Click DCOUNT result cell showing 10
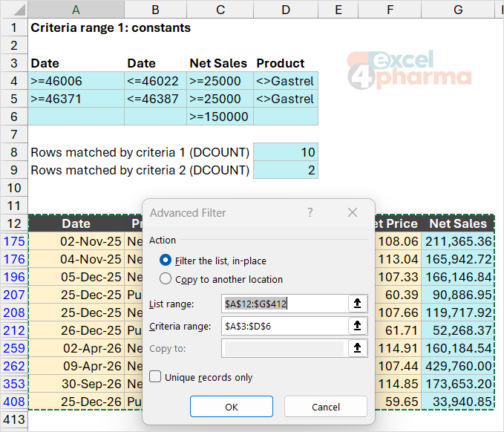 point(286,152)
